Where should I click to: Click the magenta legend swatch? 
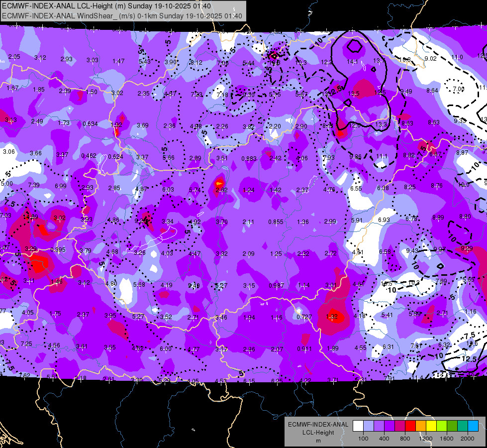tap(400, 426)
